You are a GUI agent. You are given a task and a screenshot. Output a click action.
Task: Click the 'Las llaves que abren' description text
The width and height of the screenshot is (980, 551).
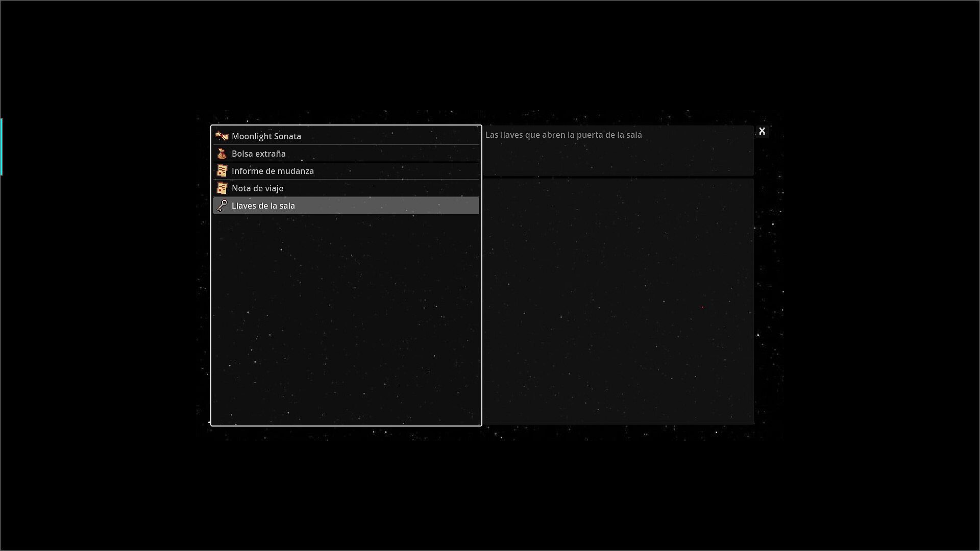(x=563, y=135)
